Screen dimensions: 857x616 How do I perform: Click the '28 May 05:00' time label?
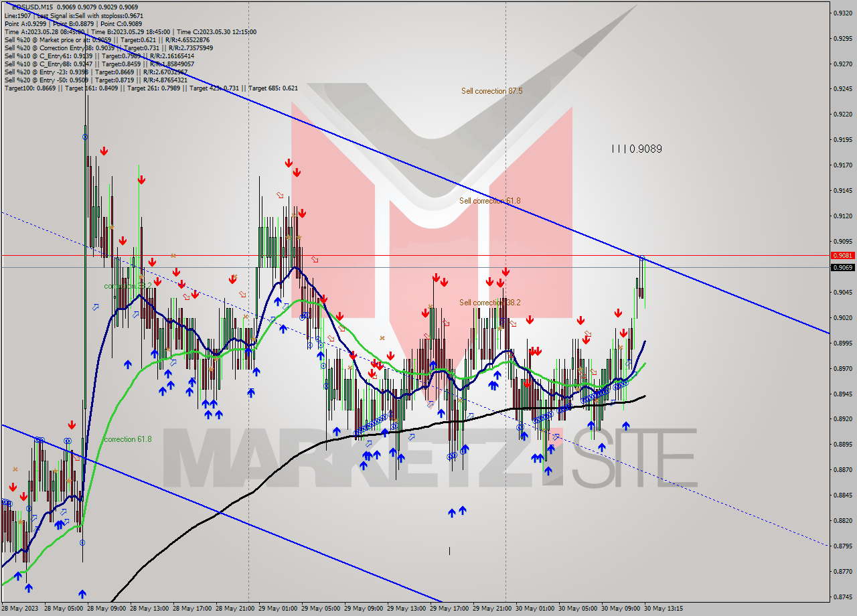64,609
